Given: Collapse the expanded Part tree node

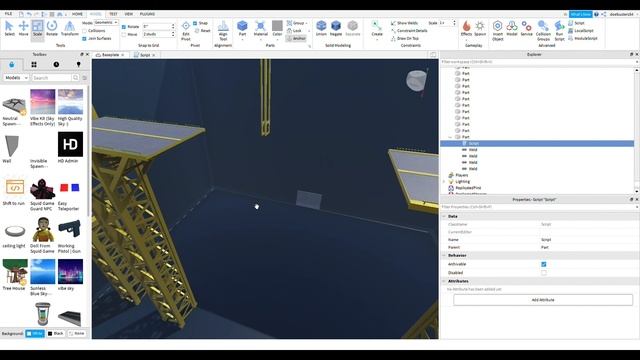Looking at the screenshot, I should pyautogui.click(x=450, y=137).
